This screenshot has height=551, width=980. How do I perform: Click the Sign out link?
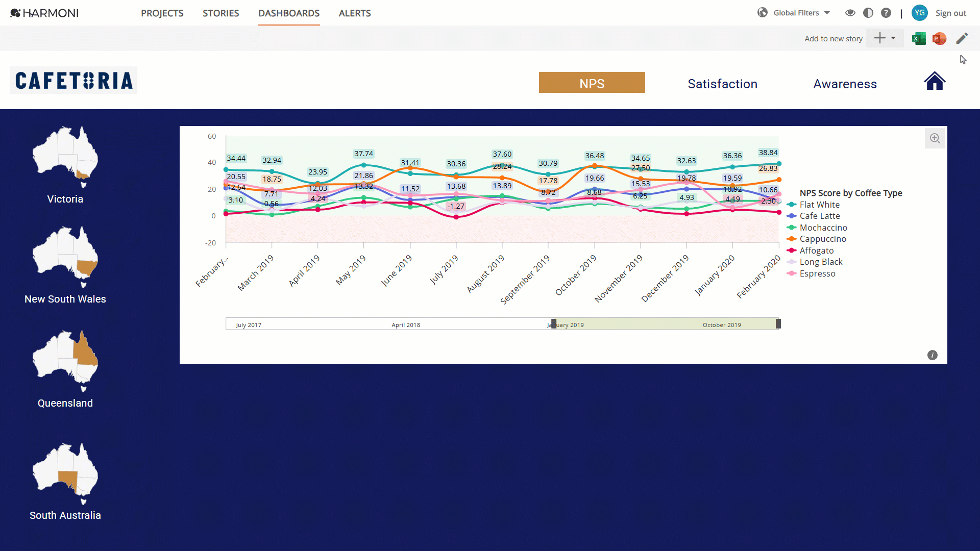click(x=950, y=13)
